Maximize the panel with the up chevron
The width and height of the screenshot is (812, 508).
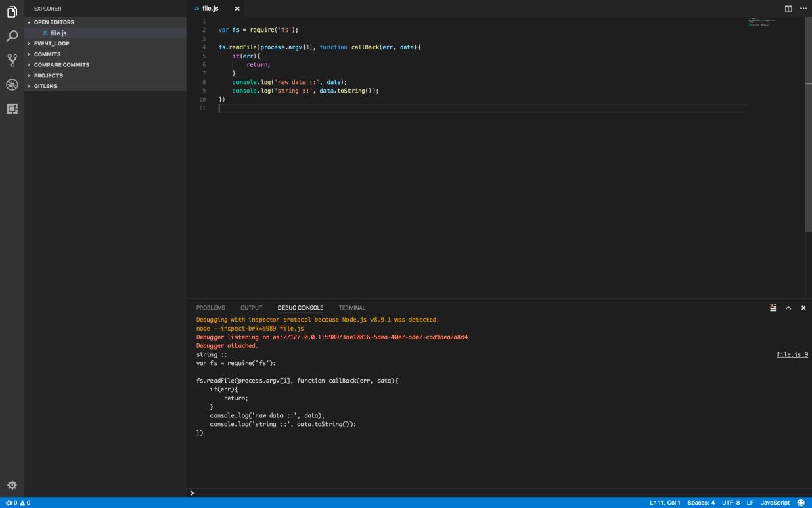pos(788,308)
